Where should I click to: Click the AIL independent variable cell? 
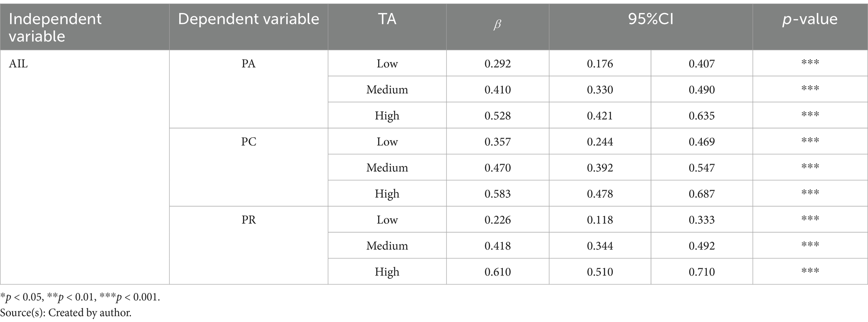coord(18,64)
